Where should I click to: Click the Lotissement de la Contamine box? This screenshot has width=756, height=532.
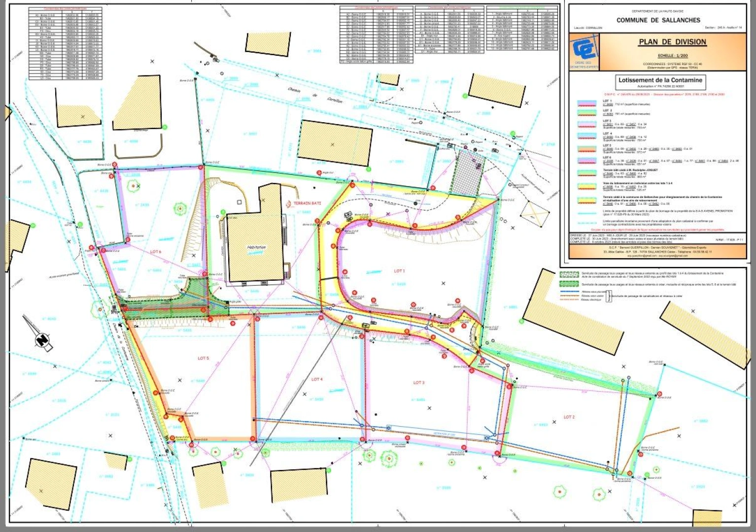(660, 82)
